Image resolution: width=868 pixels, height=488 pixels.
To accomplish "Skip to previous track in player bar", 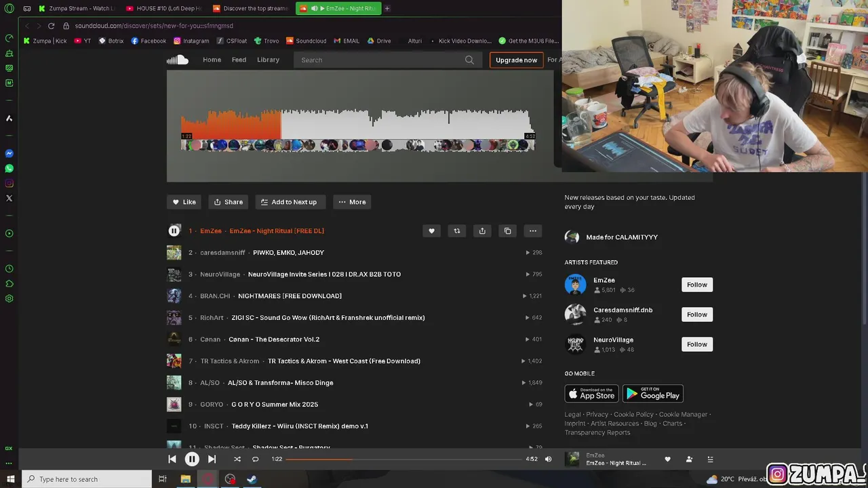I will tap(172, 459).
